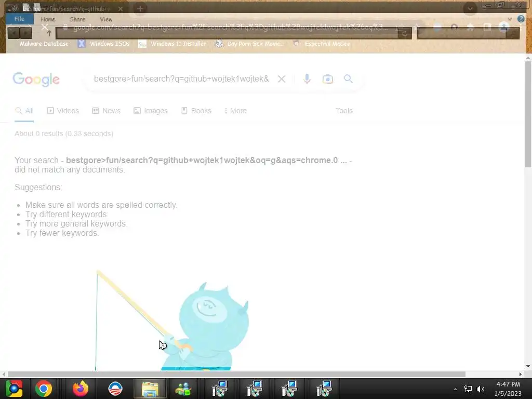The image size is (532, 399).
Task: Search by image with the camera icon
Action: (327, 79)
